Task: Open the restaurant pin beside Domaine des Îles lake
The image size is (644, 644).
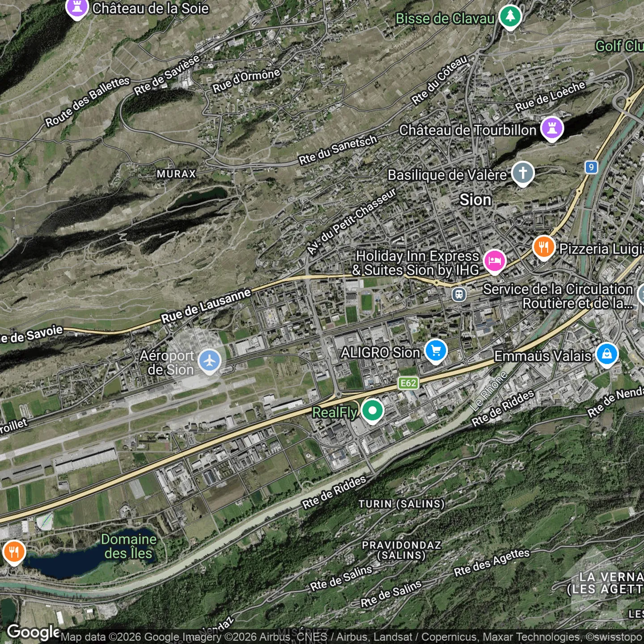Action: point(14,552)
